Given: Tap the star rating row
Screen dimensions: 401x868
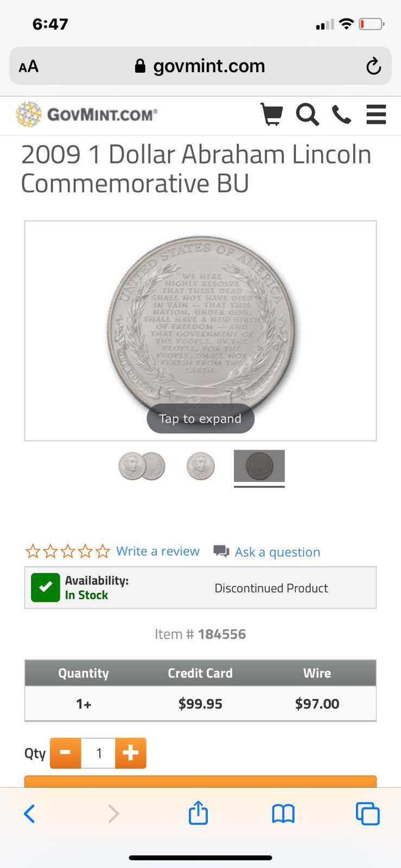Looking at the screenshot, I should click(x=68, y=551).
